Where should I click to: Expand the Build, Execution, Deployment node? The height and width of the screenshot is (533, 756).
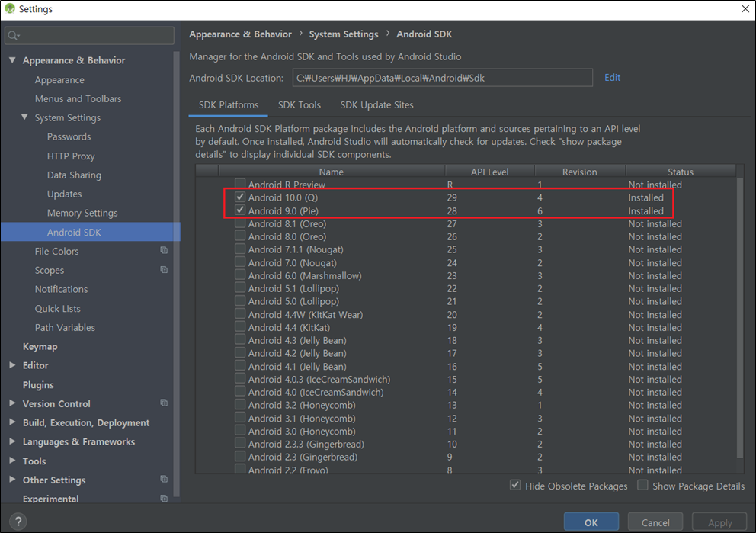pyautogui.click(x=12, y=422)
